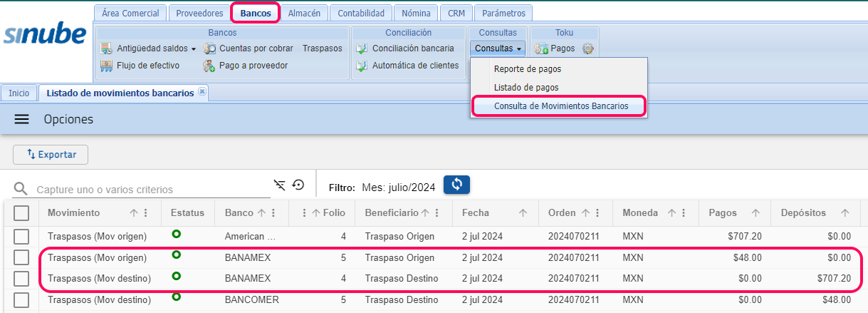Open Moneda column three-dot menu
The image size is (868, 313).
(x=684, y=212)
